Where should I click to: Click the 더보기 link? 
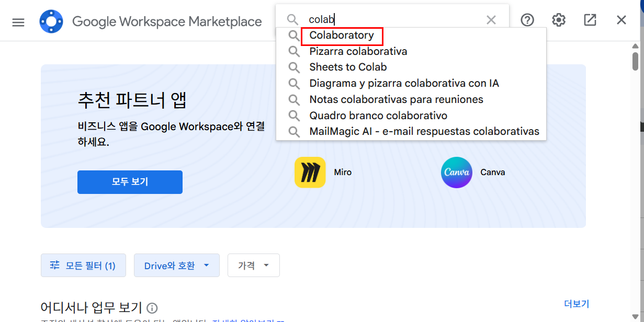(x=577, y=304)
